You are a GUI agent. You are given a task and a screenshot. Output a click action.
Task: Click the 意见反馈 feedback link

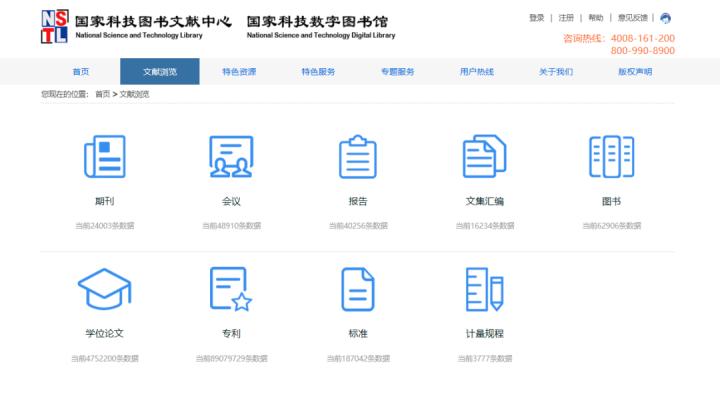click(x=632, y=18)
